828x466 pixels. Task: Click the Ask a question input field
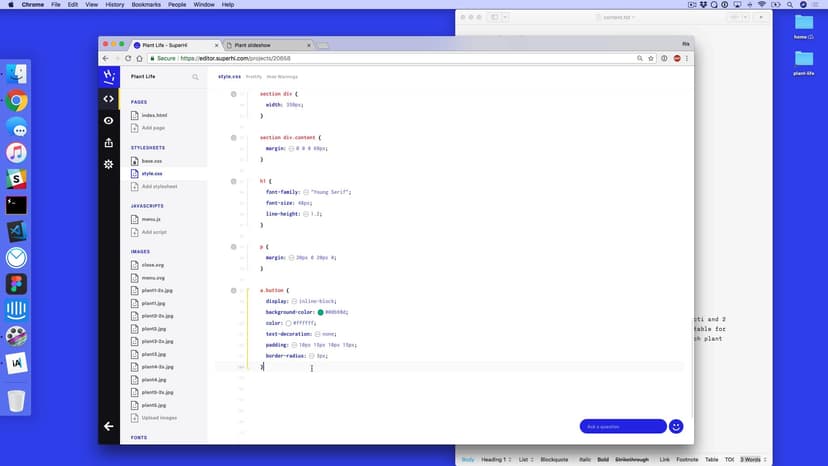(x=622, y=426)
